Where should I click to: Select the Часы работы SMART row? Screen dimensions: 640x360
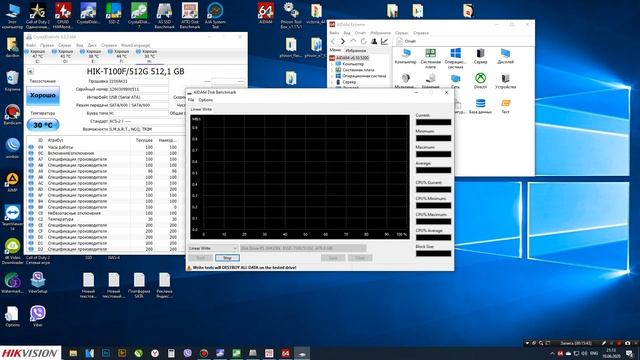(104, 147)
